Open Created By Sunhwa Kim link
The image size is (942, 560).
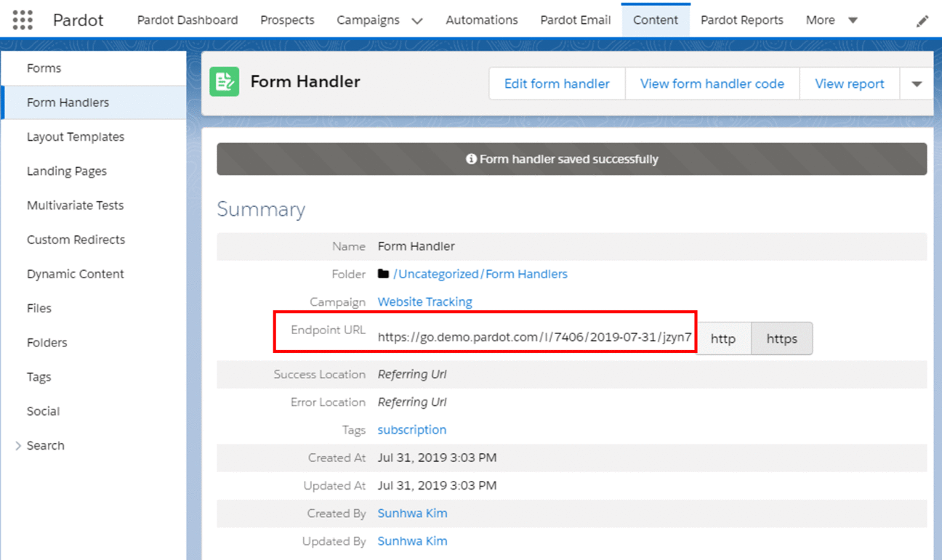(x=412, y=513)
